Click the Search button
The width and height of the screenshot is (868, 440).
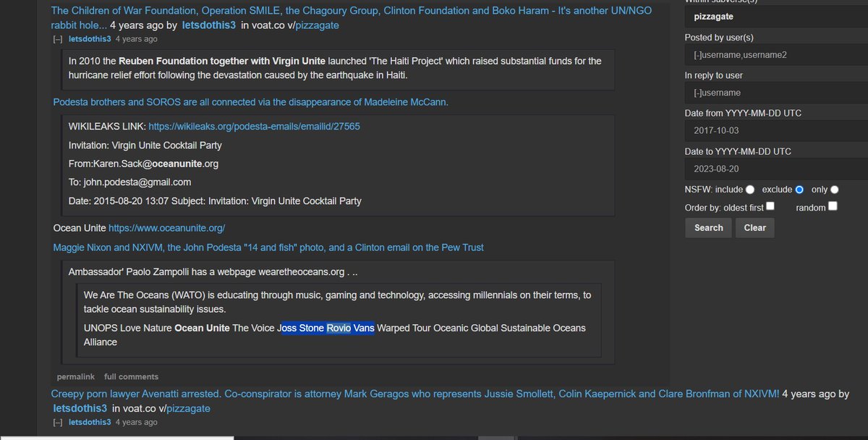(x=709, y=227)
